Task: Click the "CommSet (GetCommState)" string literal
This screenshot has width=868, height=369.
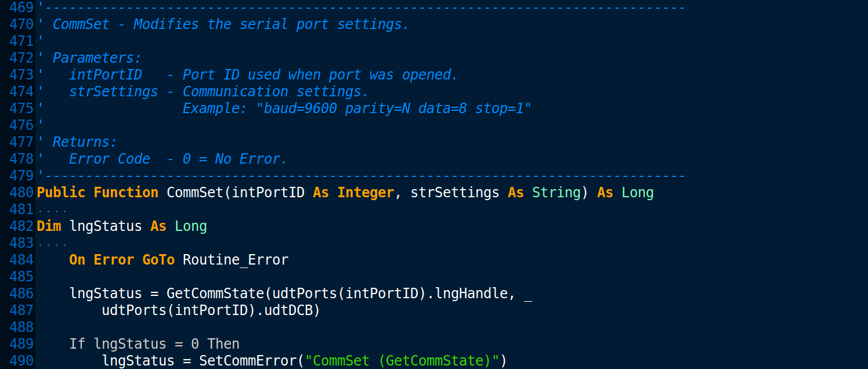Action: click(402, 361)
